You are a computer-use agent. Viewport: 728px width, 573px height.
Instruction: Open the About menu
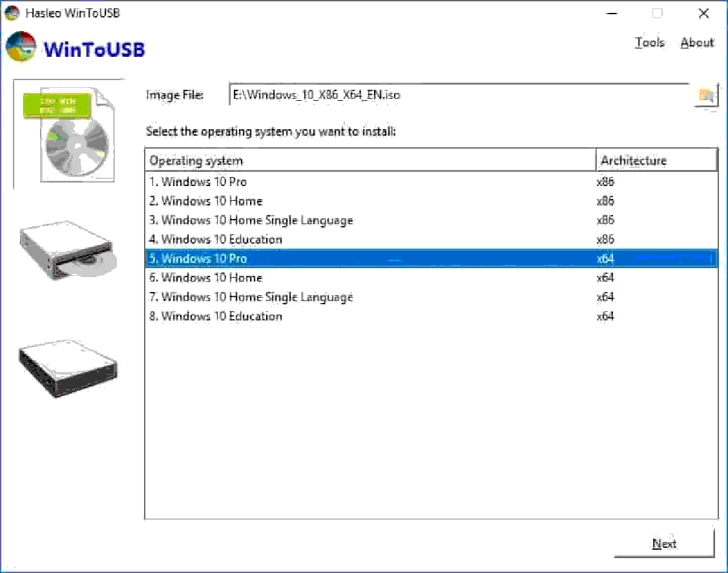point(697,43)
